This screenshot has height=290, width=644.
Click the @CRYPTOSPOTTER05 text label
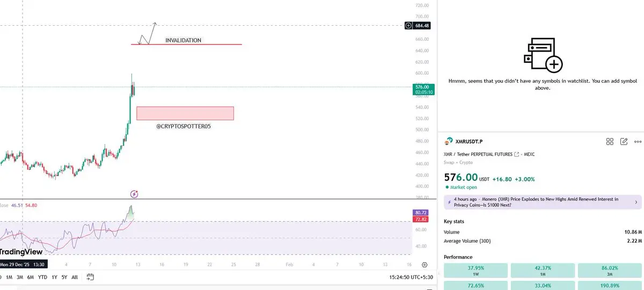tap(183, 126)
